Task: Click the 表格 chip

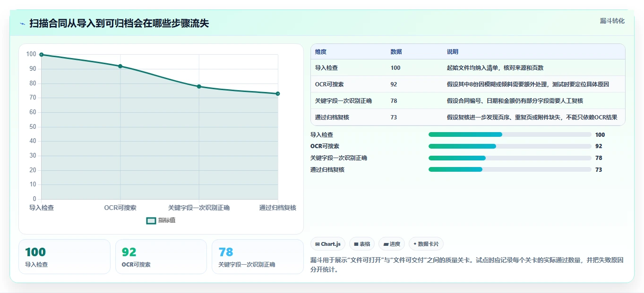Action: pos(362,244)
